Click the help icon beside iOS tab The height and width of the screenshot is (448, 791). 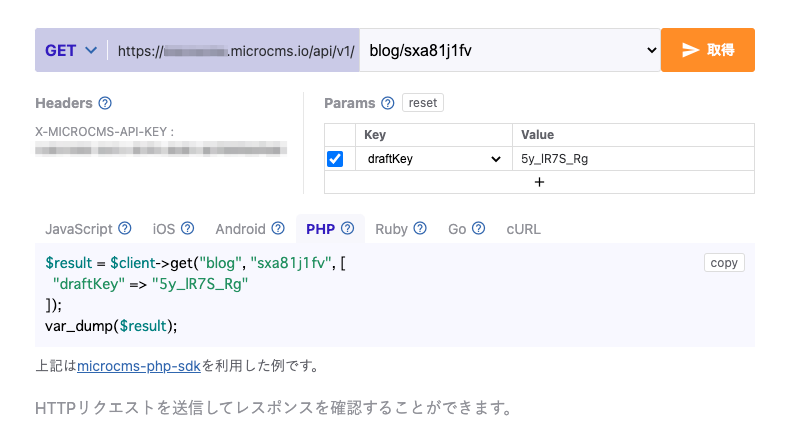click(188, 229)
